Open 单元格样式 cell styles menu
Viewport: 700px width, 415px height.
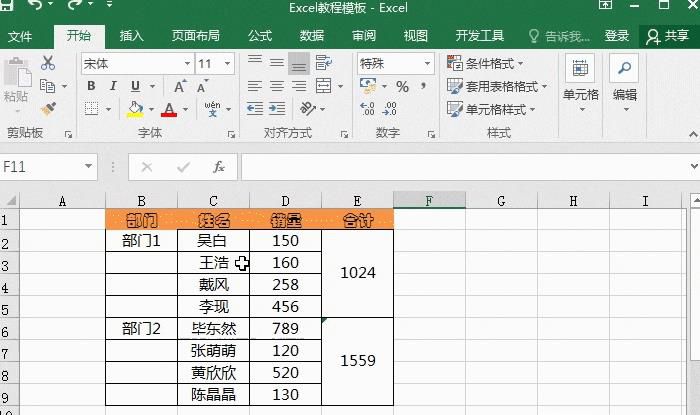coord(491,109)
